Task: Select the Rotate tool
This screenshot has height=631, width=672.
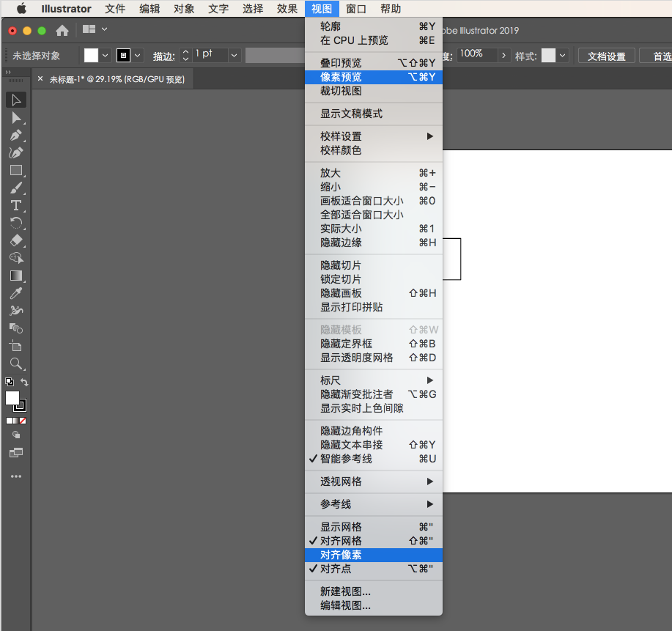Action: 16,223
